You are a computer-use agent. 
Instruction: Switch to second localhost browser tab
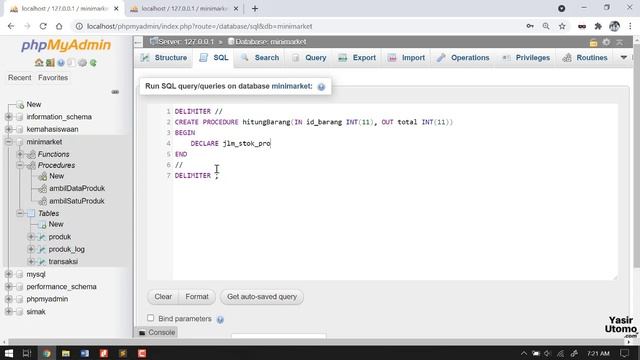click(x=184, y=9)
